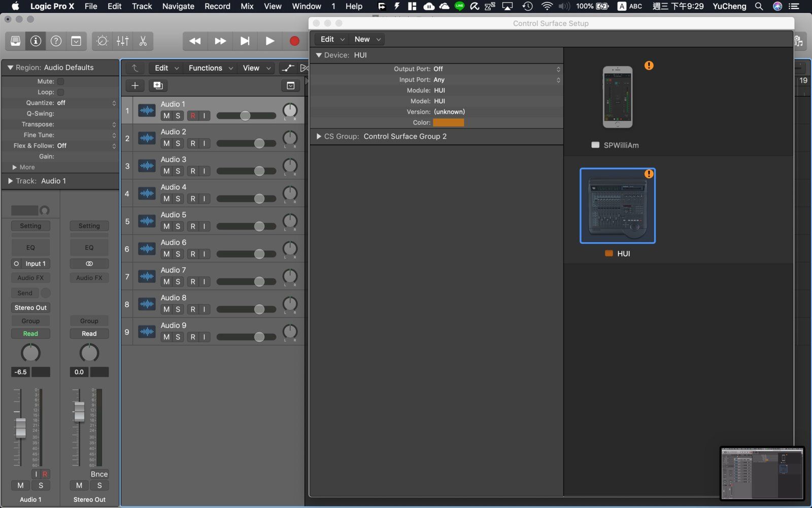The image size is (812, 508).
Task: Open Quantize value popup
Action: point(86,103)
